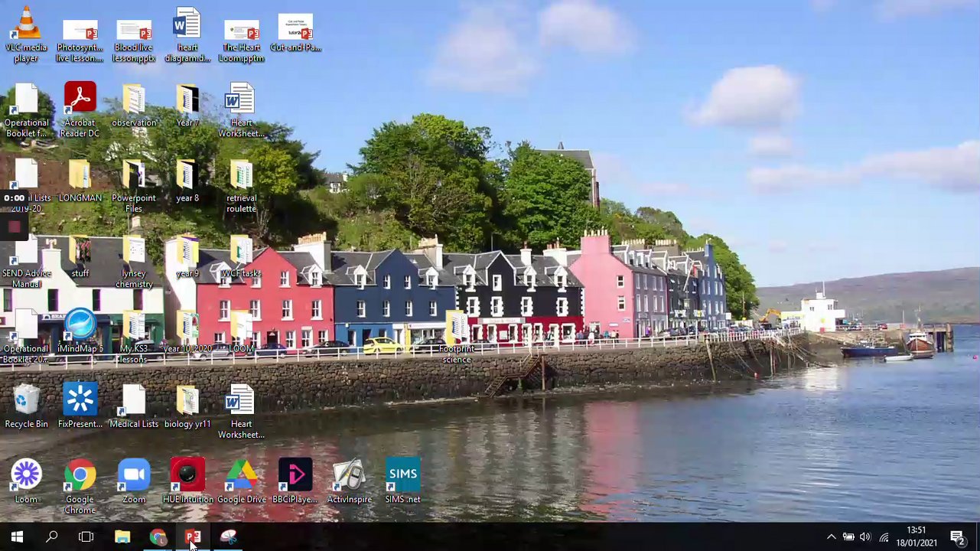Stop the recording with the red square
Image resolution: width=980 pixels, height=551 pixels.
click(14, 227)
